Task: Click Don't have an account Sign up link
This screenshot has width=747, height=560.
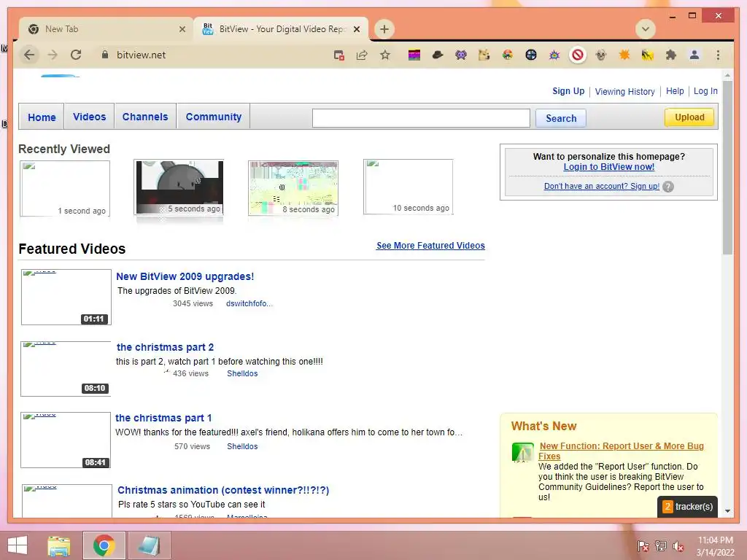Action: pos(602,186)
